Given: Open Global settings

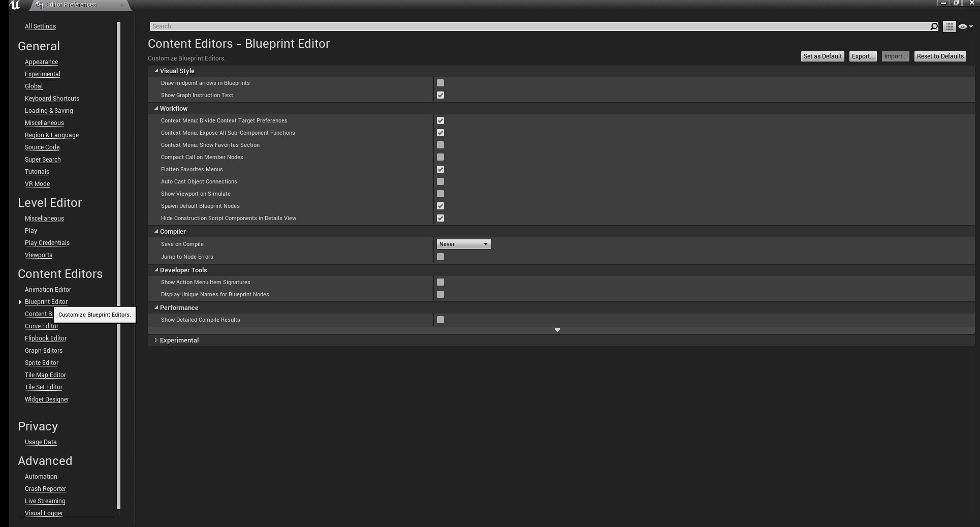Looking at the screenshot, I should pos(34,86).
